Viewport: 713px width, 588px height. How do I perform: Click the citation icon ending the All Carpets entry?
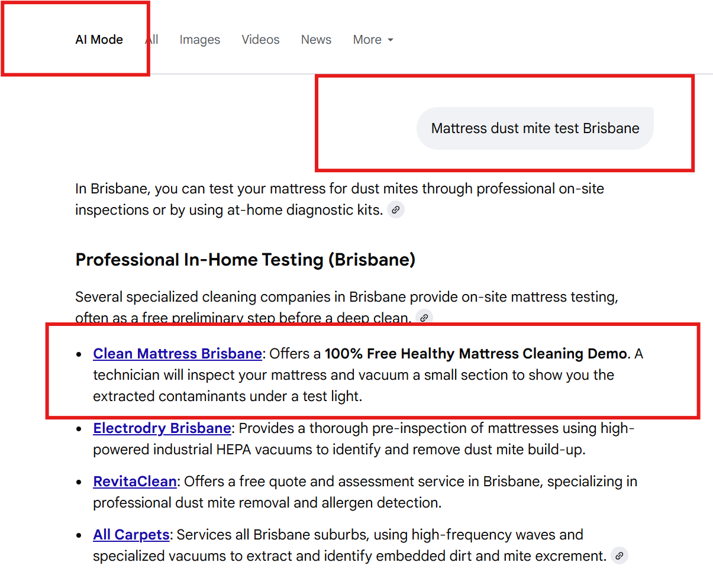(x=619, y=555)
